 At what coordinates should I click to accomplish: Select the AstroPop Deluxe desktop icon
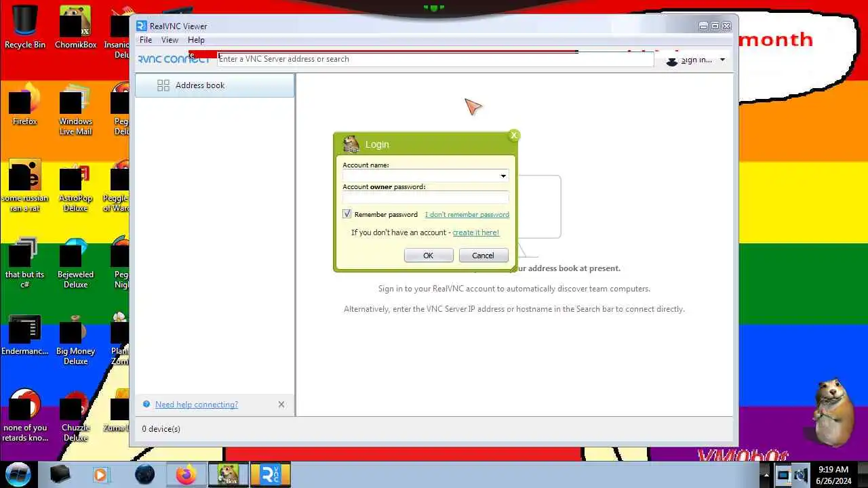point(75,185)
